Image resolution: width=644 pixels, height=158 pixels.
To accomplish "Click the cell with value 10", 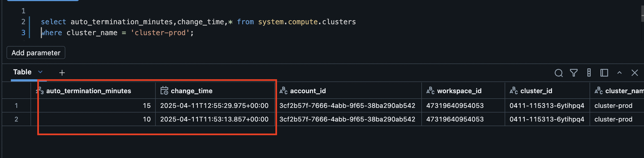I will pos(147,119).
